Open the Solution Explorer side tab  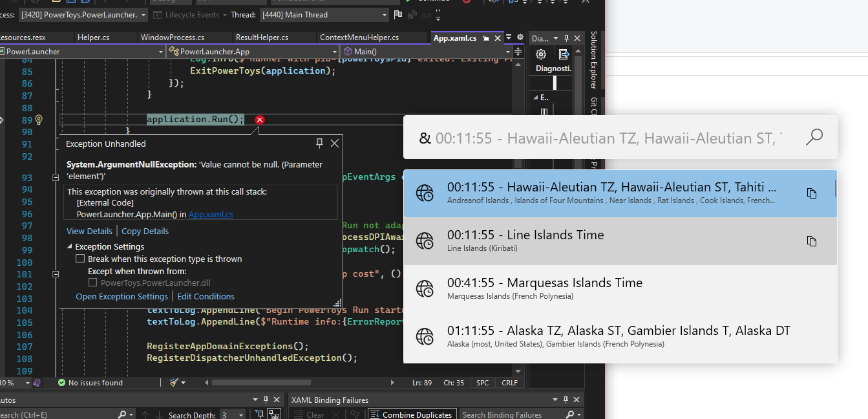point(593,59)
